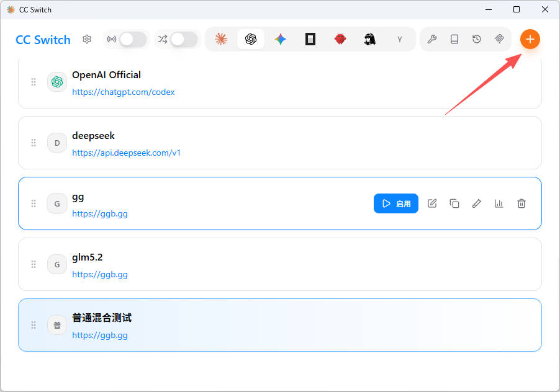Switch to the Claude app tab

tap(221, 39)
